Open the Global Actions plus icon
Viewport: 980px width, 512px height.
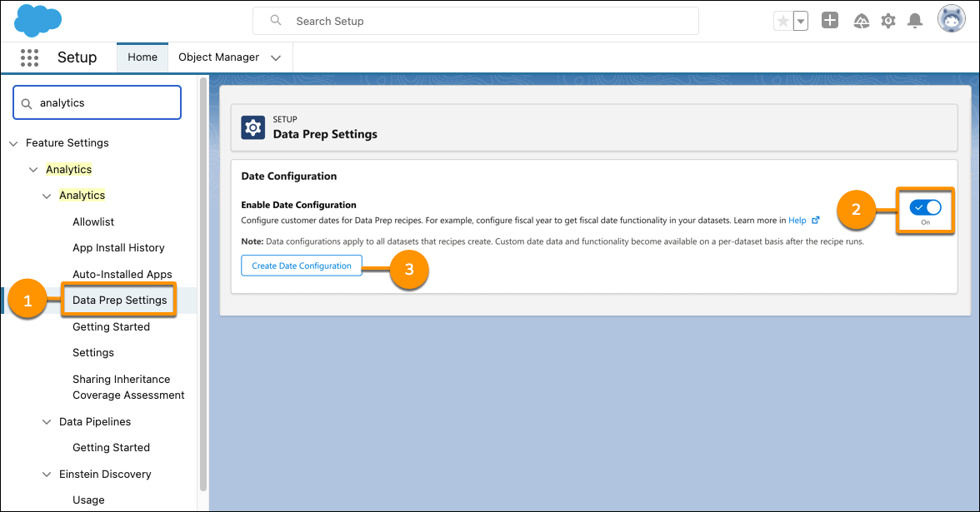[x=829, y=21]
